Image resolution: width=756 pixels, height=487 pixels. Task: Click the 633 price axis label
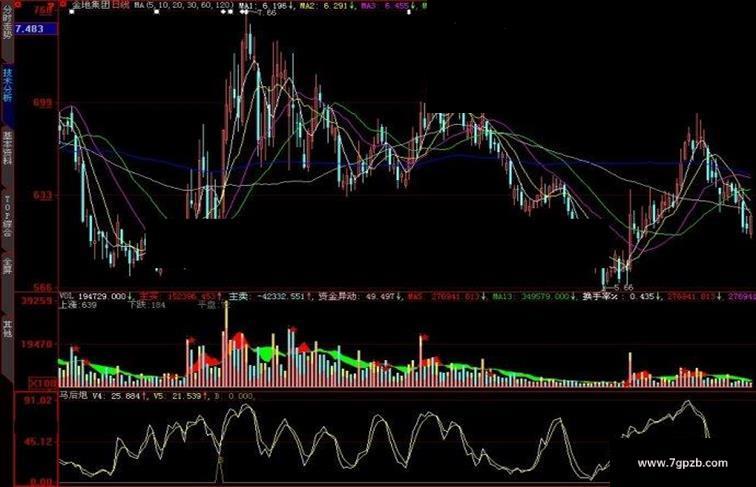click(42, 196)
